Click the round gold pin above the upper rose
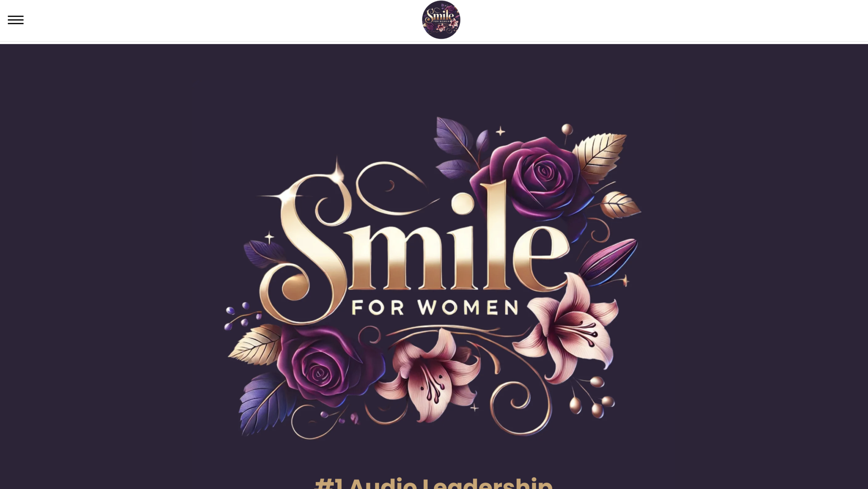This screenshot has height=489, width=868. click(x=567, y=129)
